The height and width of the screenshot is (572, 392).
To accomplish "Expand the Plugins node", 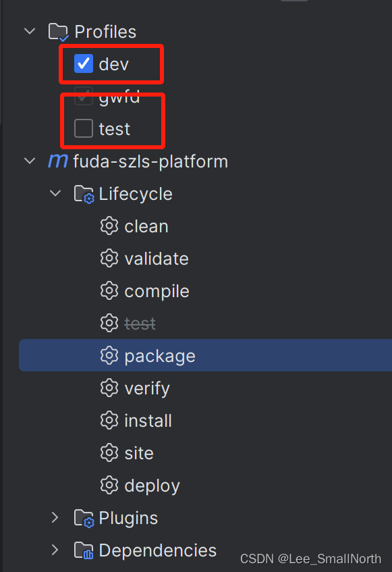I will click(x=55, y=517).
